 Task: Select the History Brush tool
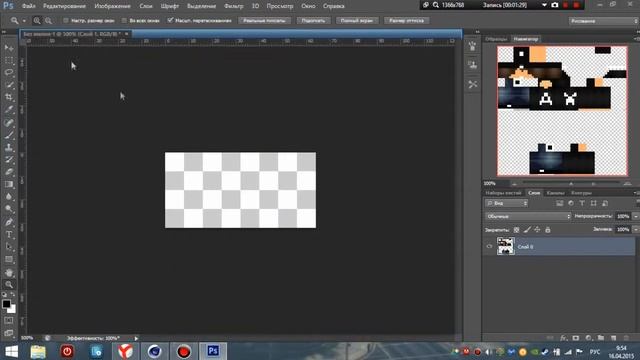point(9,160)
